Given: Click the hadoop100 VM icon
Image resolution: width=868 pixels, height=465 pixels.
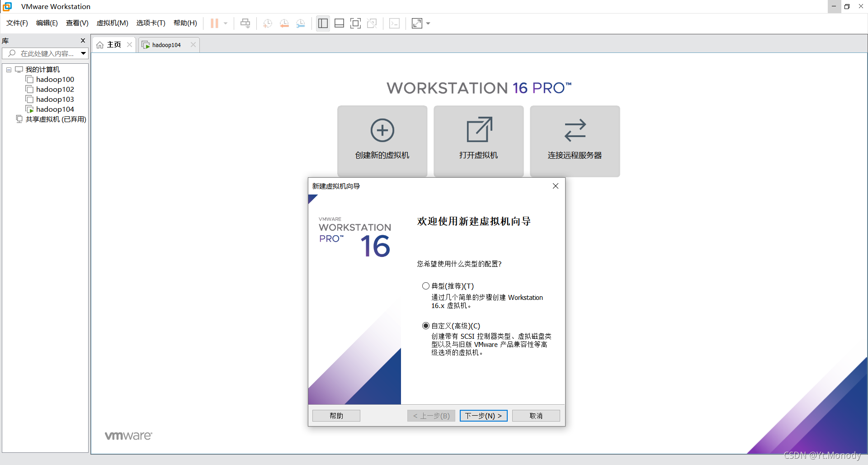Looking at the screenshot, I should (29, 80).
